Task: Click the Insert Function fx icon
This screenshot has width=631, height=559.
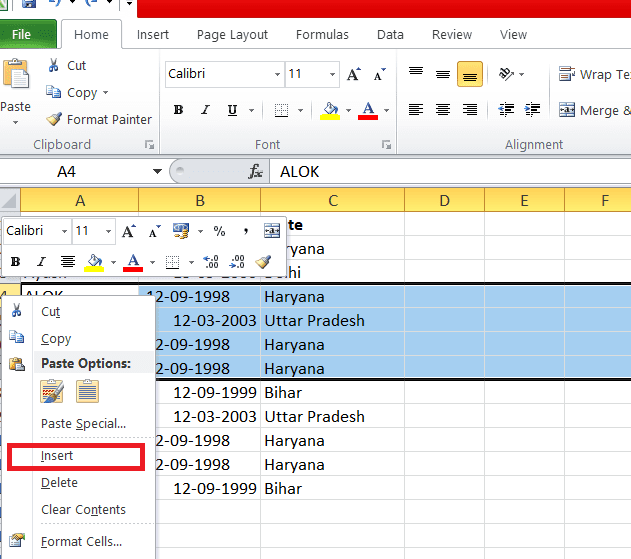Action: point(256,172)
